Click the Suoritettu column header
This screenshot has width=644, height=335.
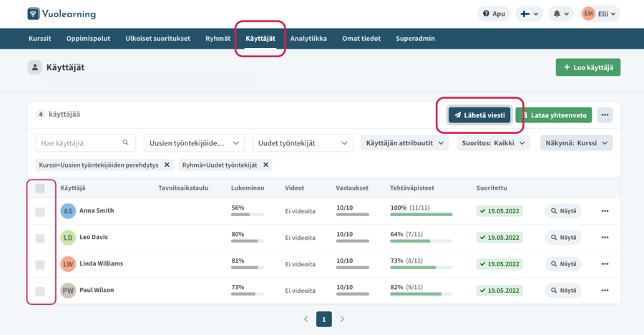click(492, 188)
